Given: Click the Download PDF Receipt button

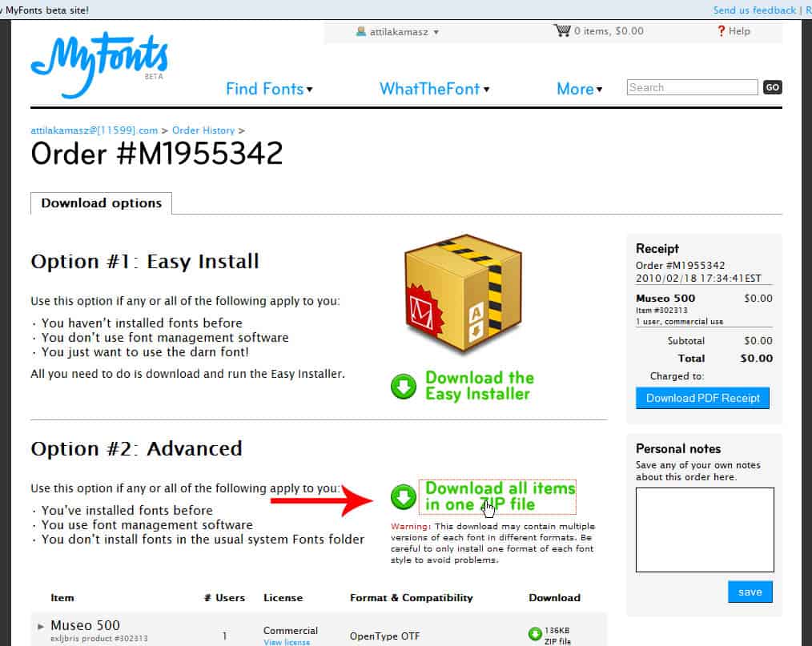Looking at the screenshot, I should point(703,398).
